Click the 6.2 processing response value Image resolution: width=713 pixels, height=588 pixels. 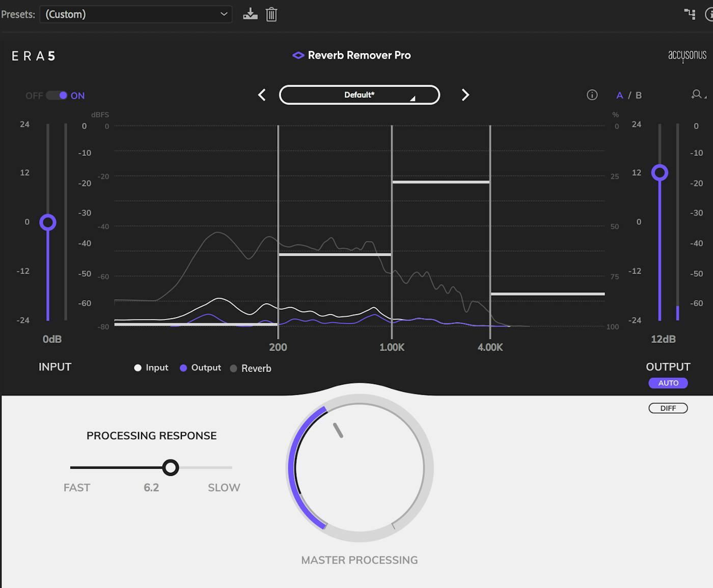[151, 488]
